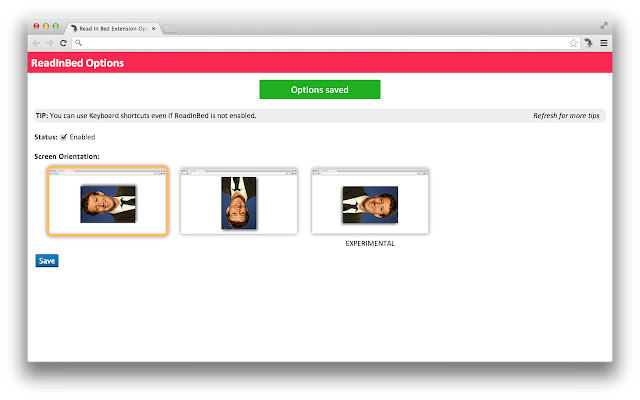Image resolution: width=640 pixels, height=400 pixels.
Task: Click the browser forward arrow
Action: [49, 43]
